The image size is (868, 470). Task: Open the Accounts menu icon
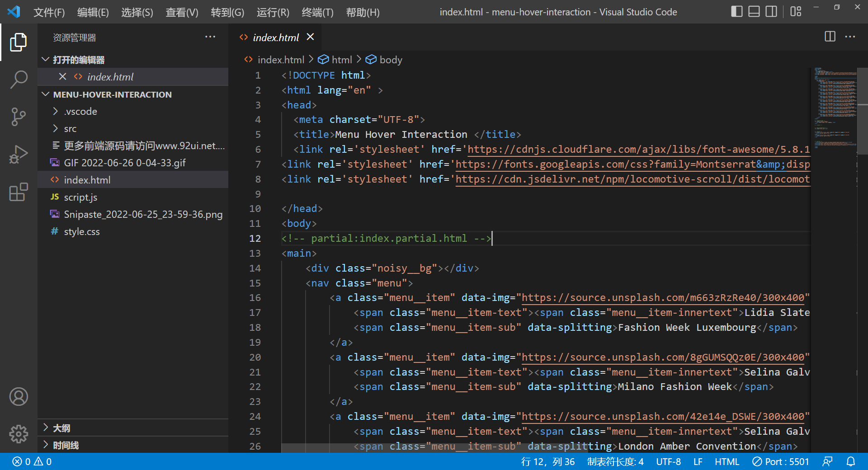point(19,397)
